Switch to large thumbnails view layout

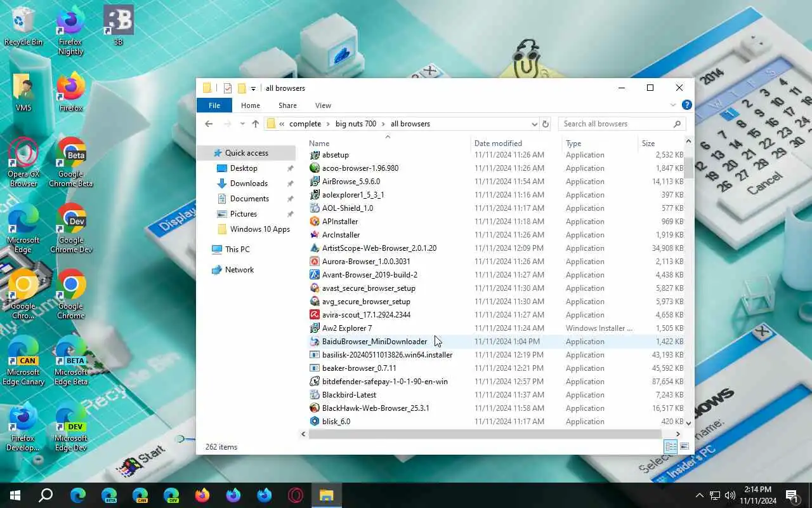point(684,447)
